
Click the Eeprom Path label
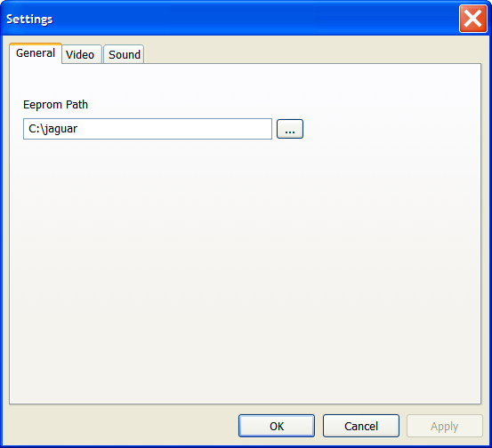click(x=55, y=104)
